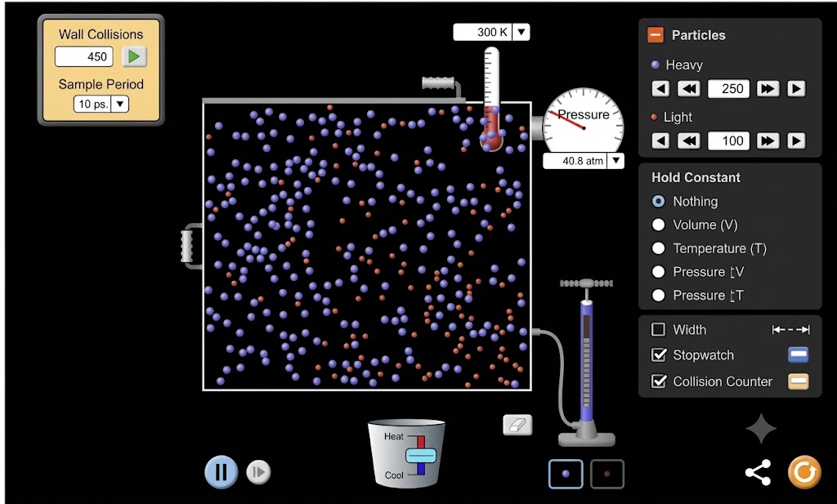Click the width arrow icon

point(790,329)
